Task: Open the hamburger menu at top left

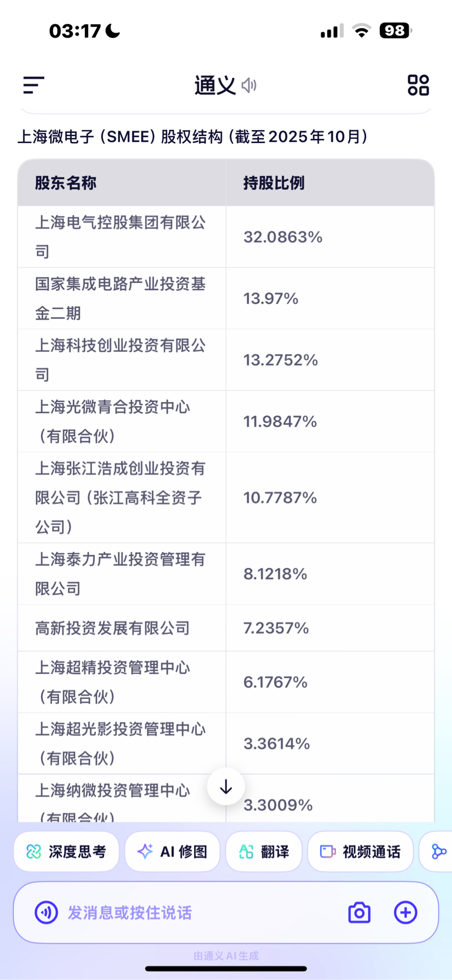Action: (x=34, y=85)
